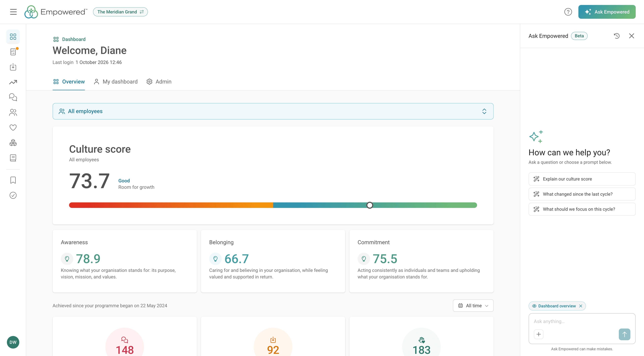Remove the Dashboard overview context chip
The height and width of the screenshot is (356, 644).
click(x=580, y=306)
